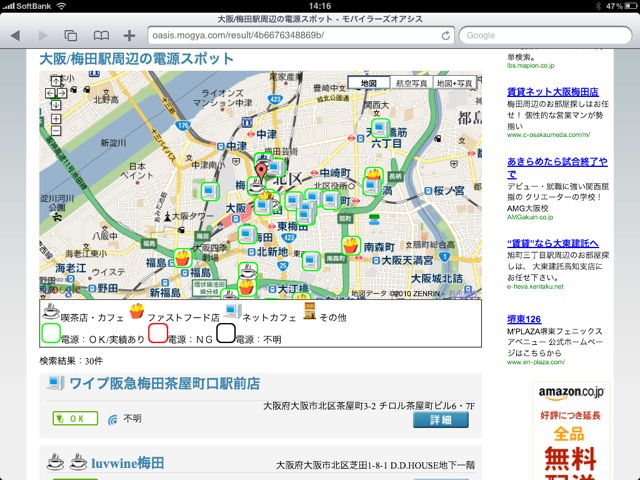Pan the map down with the arrow control
This screenshot has width=640, height=480.
pyautogui.click(x=56, y=105)
